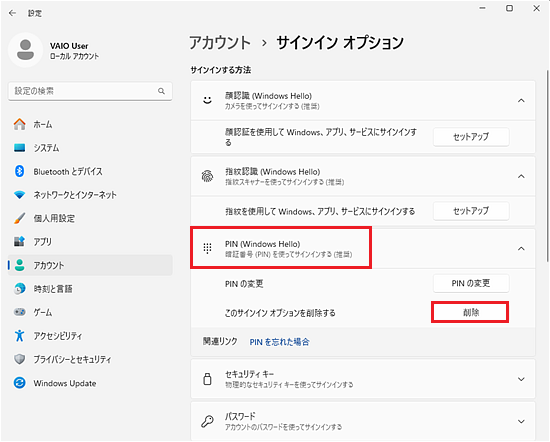Click the privacy shield icon

[x=20, y=359]
